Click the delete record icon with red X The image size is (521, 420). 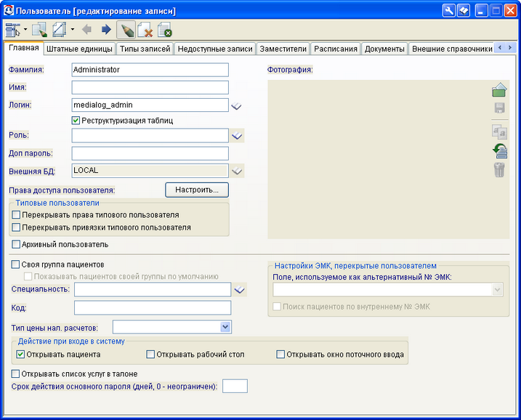[x=145, y=30]
